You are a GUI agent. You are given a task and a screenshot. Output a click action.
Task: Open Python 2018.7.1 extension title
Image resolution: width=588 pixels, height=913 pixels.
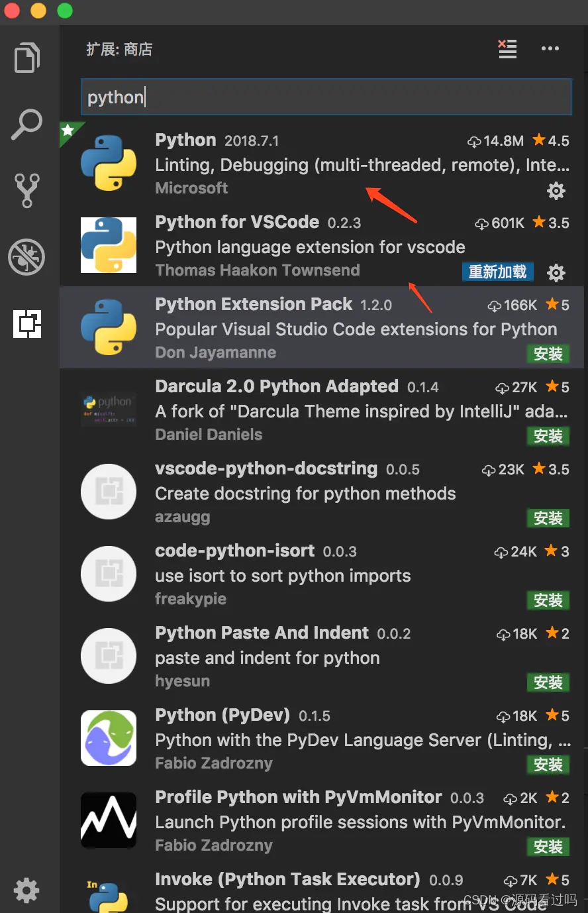(x=185, y=140)
